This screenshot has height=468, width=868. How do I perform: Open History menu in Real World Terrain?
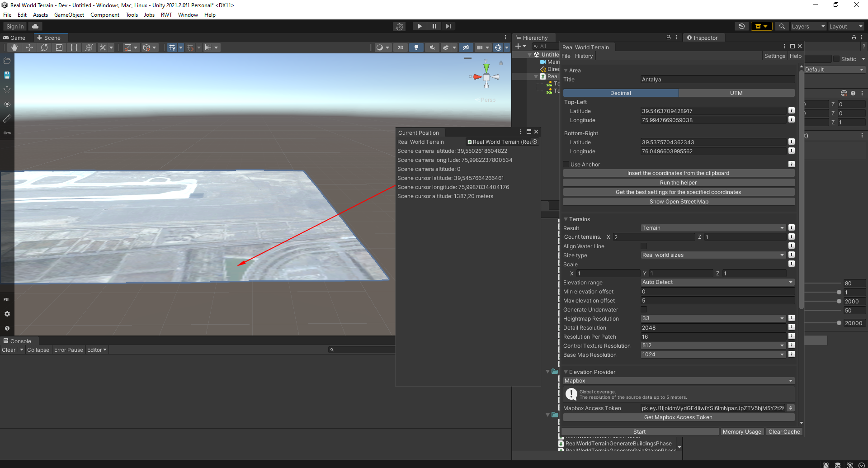tap(584, 56)
